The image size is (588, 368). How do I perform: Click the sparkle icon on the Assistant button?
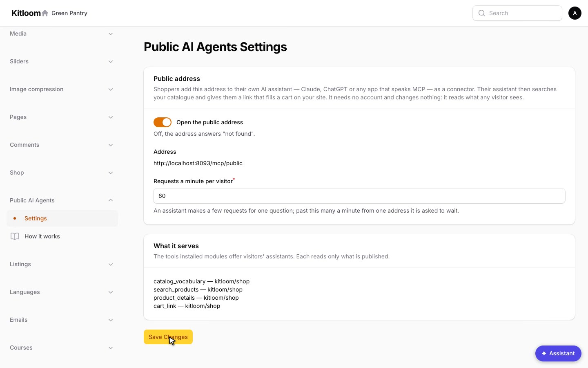[x=544, y=353]
